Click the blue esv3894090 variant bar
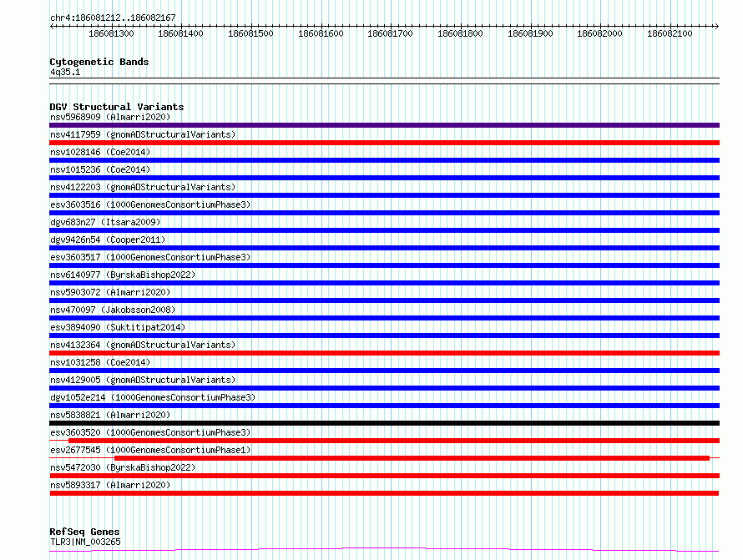Viewport: 743px width, 560px height. [384, 335]
